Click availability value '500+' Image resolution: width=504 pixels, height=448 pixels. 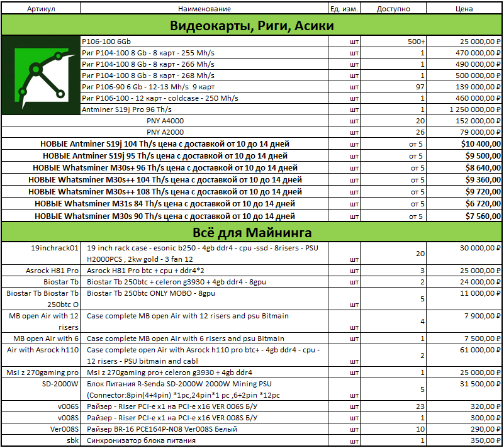[x=417, y=42]
